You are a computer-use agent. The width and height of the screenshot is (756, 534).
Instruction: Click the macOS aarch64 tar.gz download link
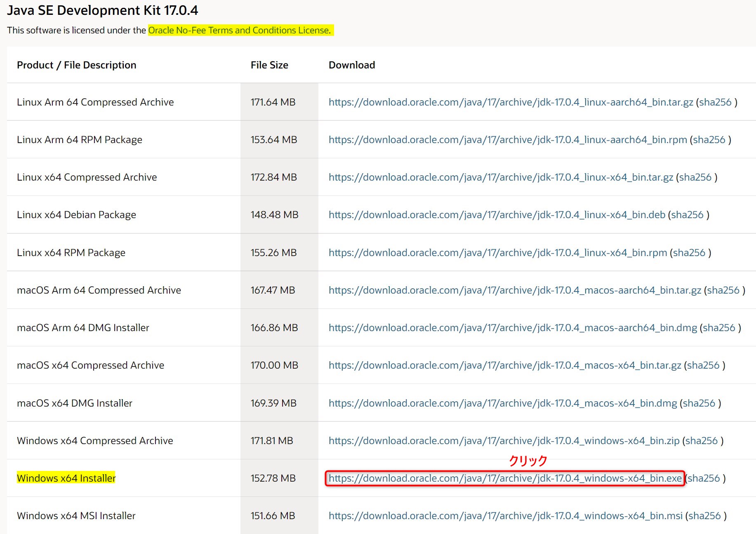pyautogui.click(x=515, y=290)
